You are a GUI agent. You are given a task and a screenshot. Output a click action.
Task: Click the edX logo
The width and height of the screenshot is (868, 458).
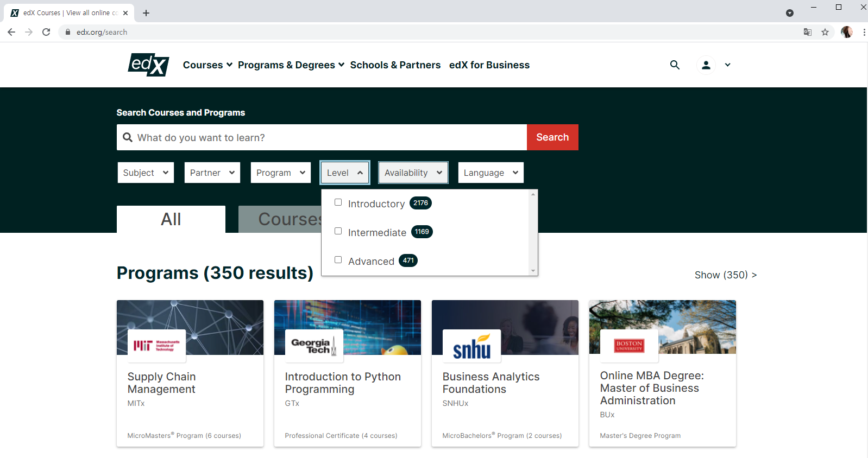click(148, 65)
